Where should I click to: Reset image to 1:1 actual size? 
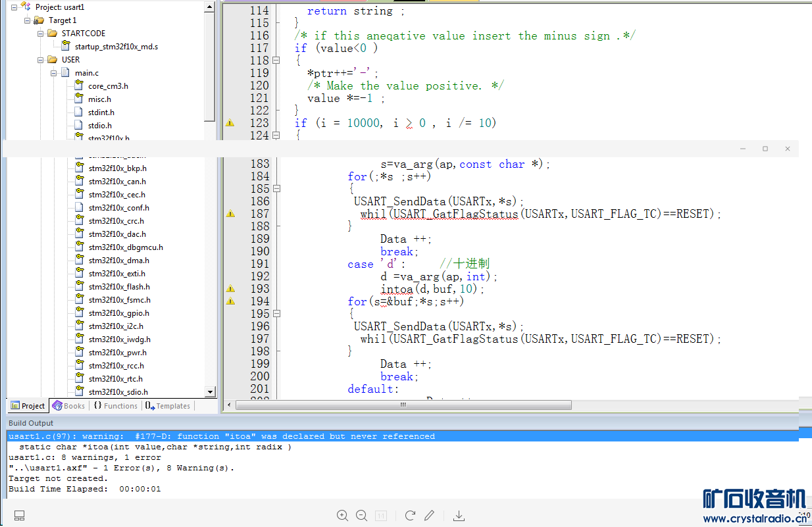pos(381,516)
